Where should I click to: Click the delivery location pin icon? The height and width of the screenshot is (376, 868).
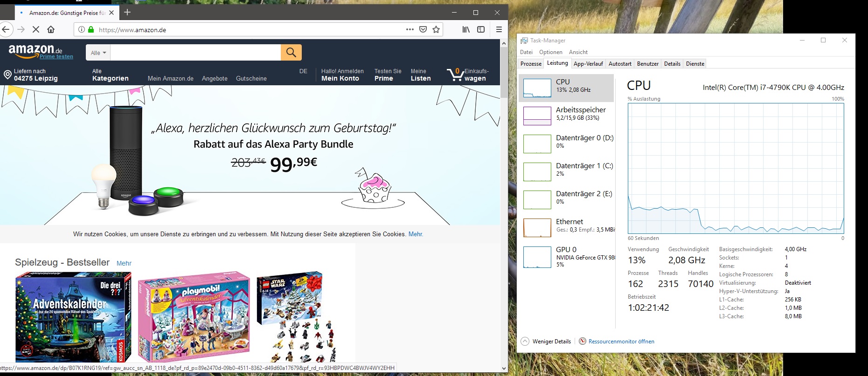pyautogui.click(x=7, y=75)
